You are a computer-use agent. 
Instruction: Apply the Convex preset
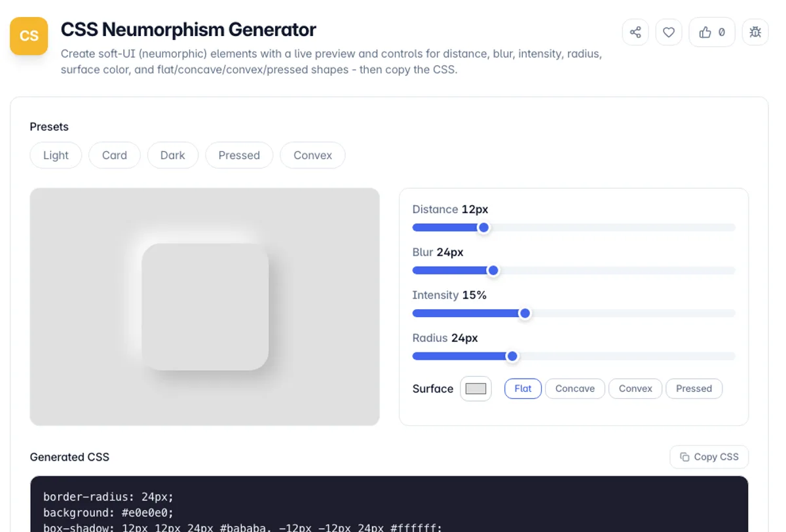(312, 155)
